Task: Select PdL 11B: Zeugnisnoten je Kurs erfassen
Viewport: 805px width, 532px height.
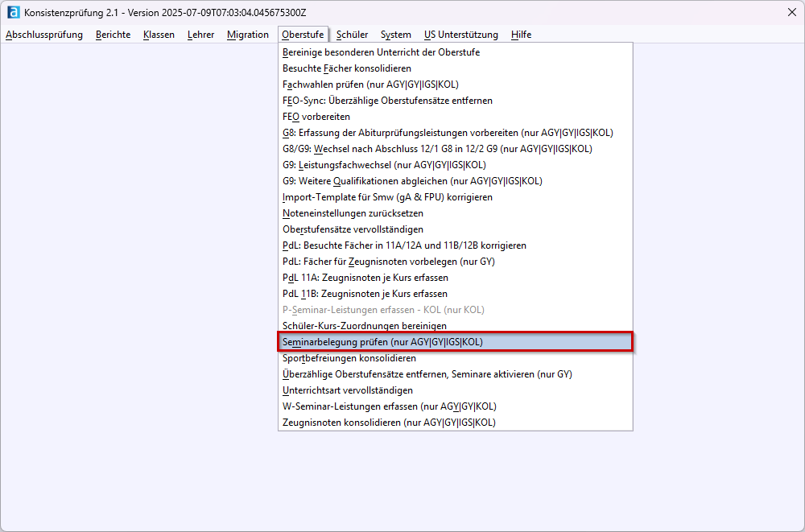Action: [456, 294]
